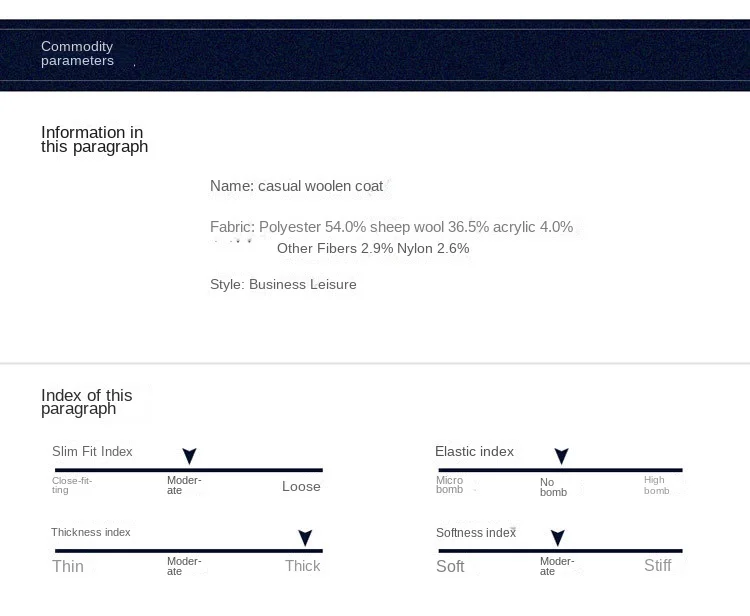Click the Thickness index arrow marker
Viewport: 750px width, 616px height.
[305, 539]
